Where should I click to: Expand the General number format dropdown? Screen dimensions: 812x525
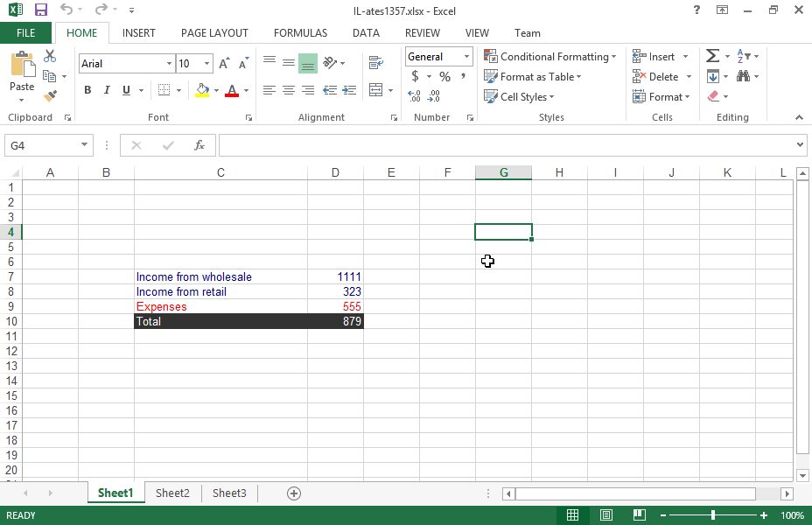[x=466, y=57]
